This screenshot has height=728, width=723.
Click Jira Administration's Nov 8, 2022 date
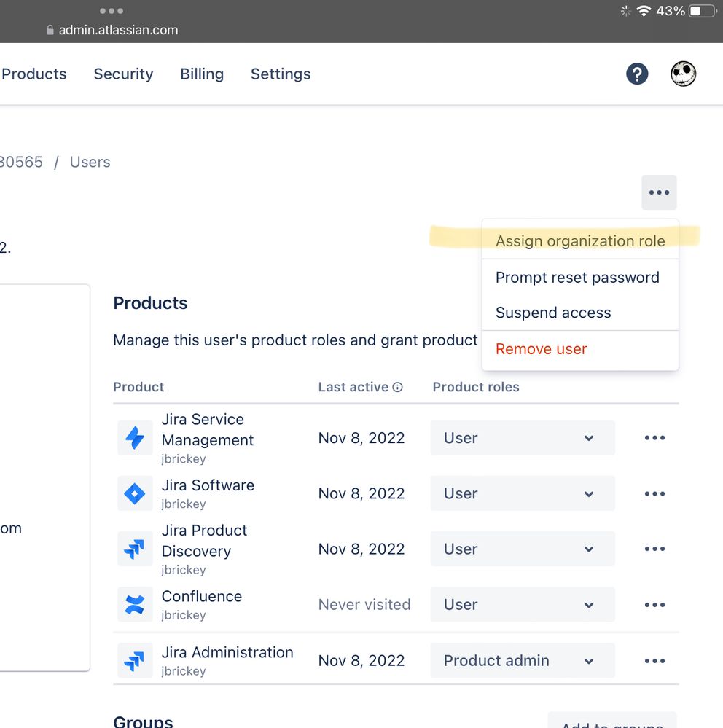pos(361,661)
